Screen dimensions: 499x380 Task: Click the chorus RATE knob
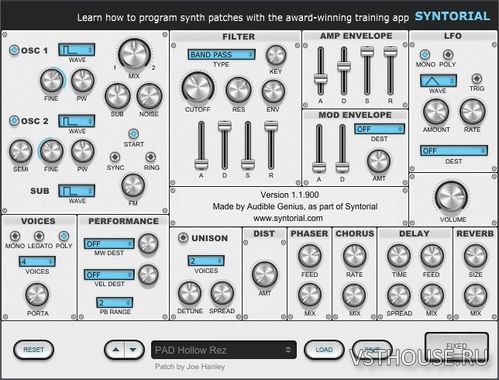354,256
